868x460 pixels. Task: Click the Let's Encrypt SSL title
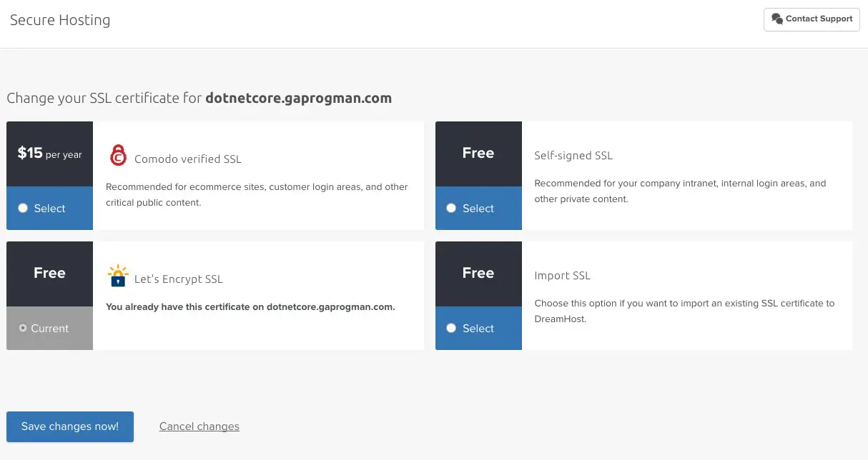[179, 279]
